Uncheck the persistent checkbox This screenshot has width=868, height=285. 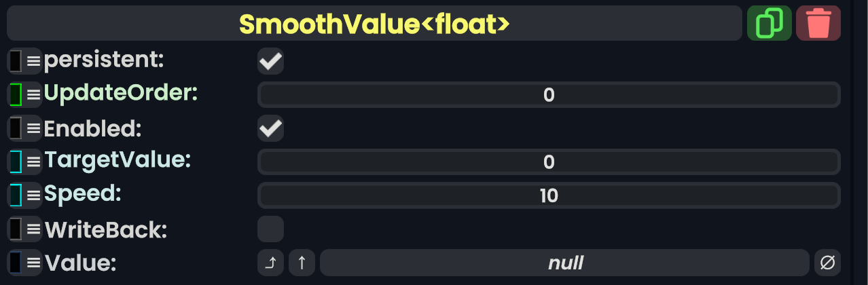(x=270, y=61)
